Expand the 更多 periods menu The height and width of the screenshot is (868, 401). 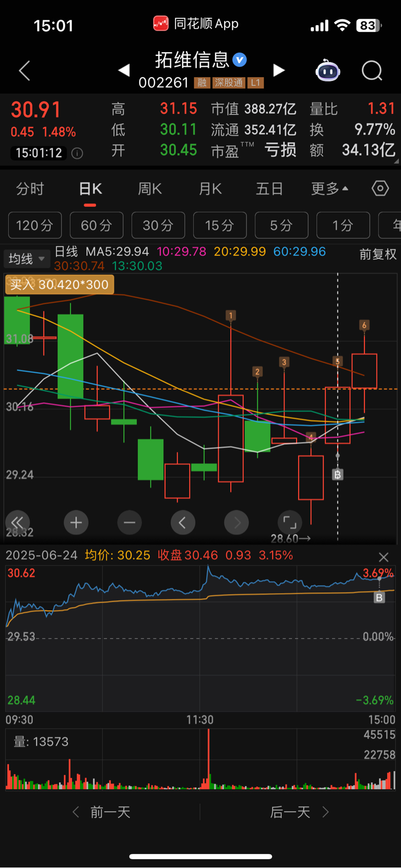click(330, 188)
